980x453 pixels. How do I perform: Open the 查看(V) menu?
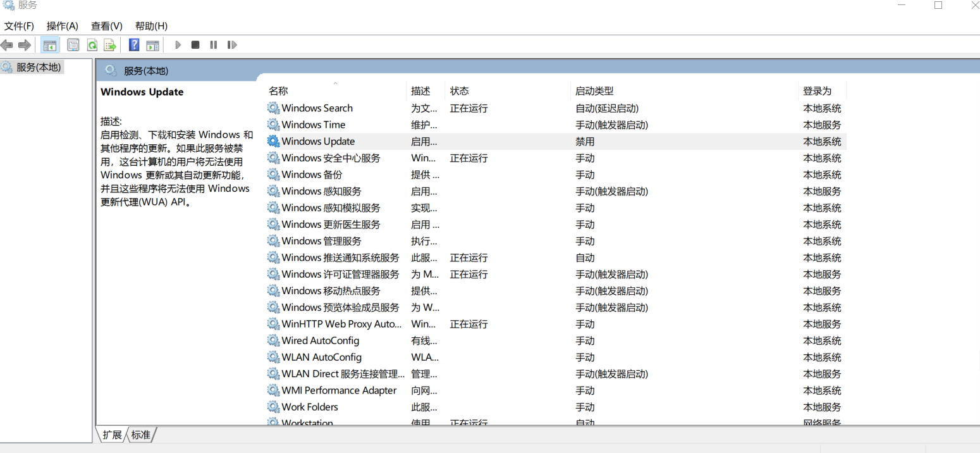[106, 26]
